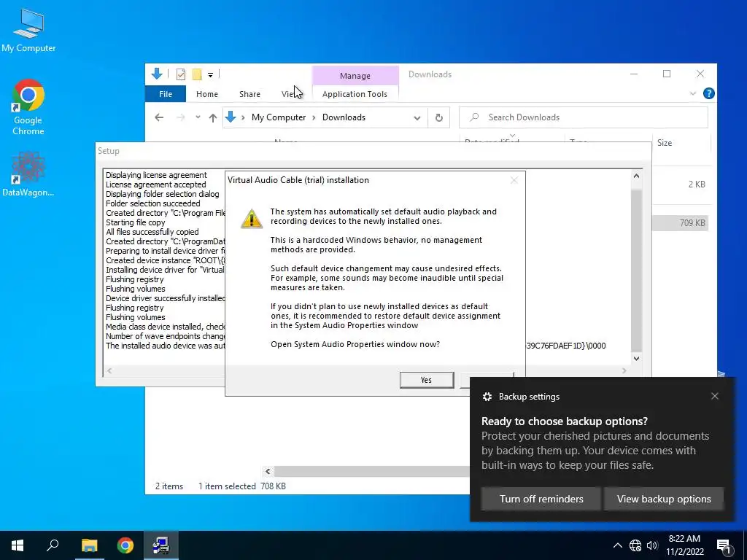Expand the Explorer ribbon chevron

click(x=693, y=94)
